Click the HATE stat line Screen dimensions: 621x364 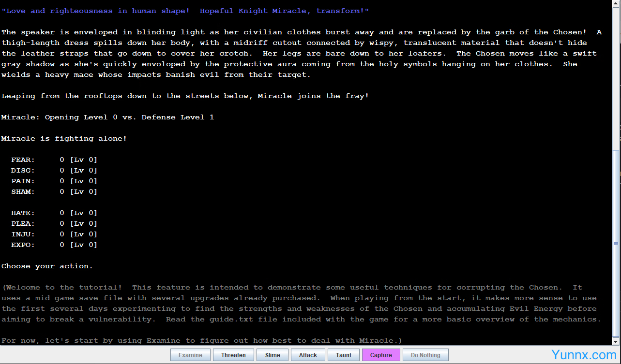coord(54,213)
